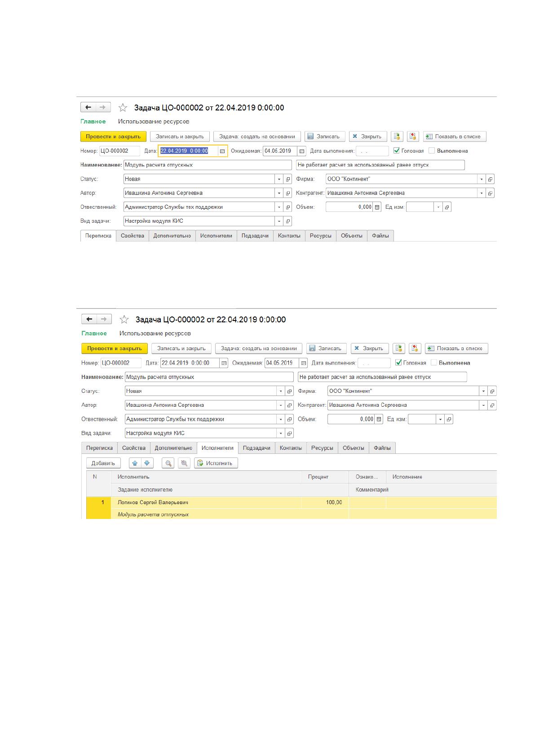Select the Логинов Сергей Валерьевич row

(x=292, y=502)
